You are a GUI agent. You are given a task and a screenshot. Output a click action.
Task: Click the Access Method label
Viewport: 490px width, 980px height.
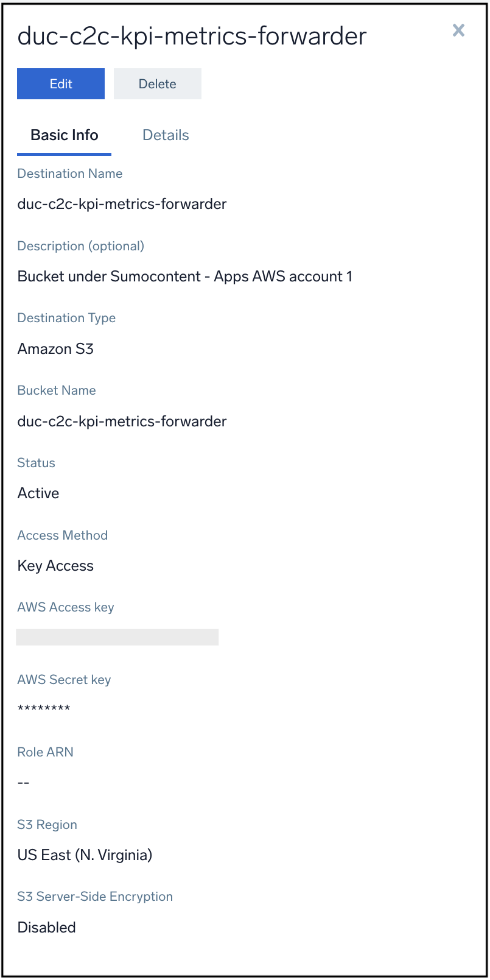pos(62,535)
